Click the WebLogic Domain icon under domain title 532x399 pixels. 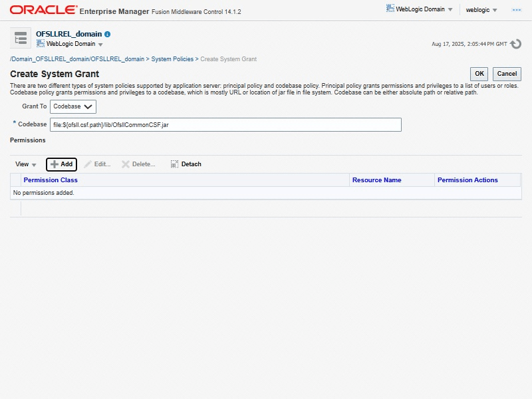[x=41, y=43]
